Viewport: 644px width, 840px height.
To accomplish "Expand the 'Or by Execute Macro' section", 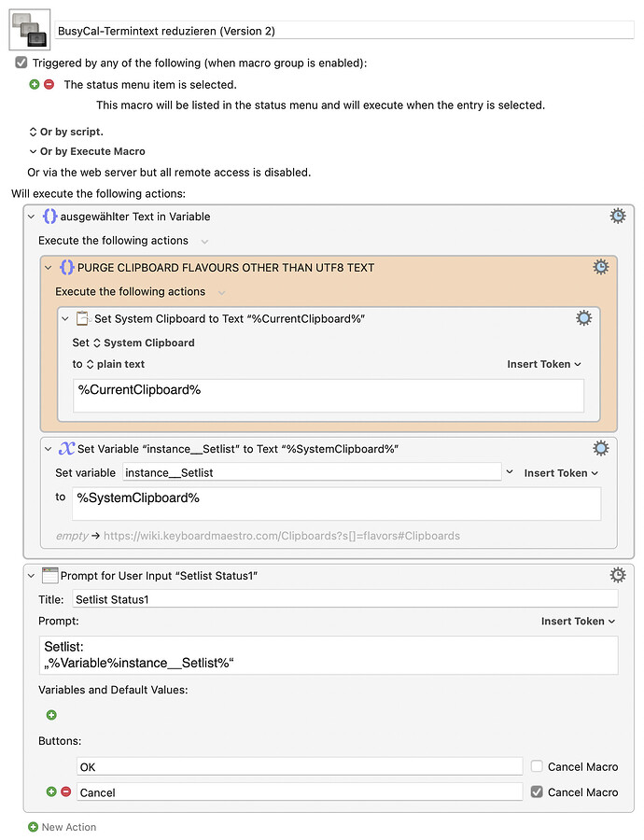I will point(34,151).
